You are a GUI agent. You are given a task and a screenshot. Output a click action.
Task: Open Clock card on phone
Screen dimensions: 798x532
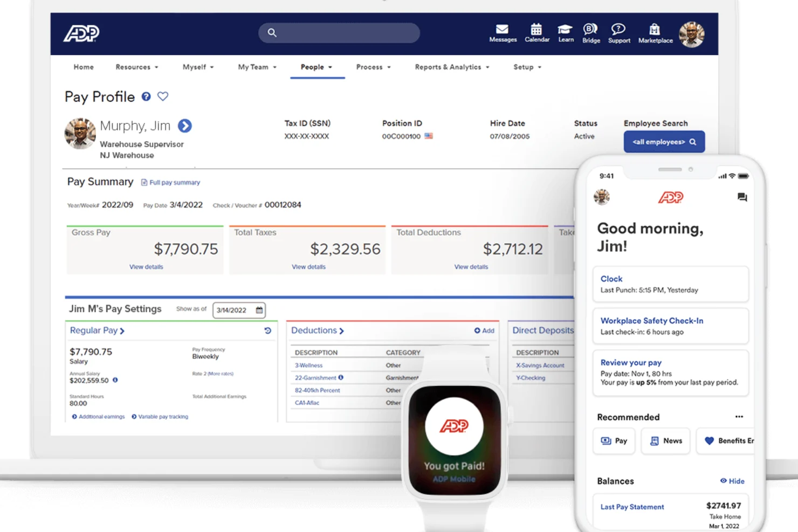pos(670,284)
